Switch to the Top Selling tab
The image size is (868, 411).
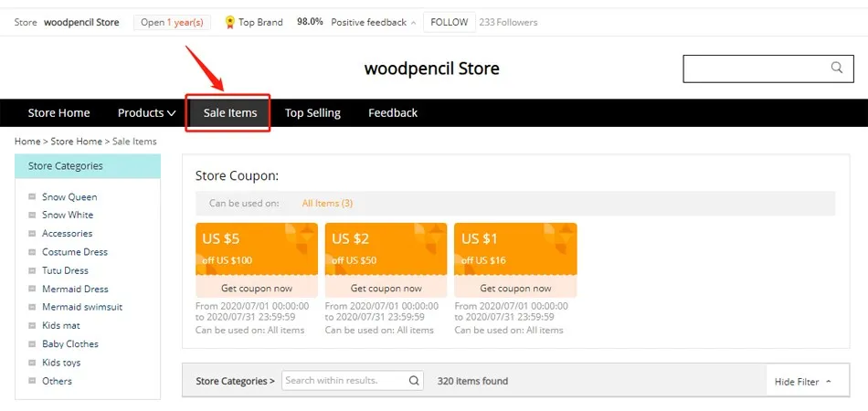tap(312, 113)
